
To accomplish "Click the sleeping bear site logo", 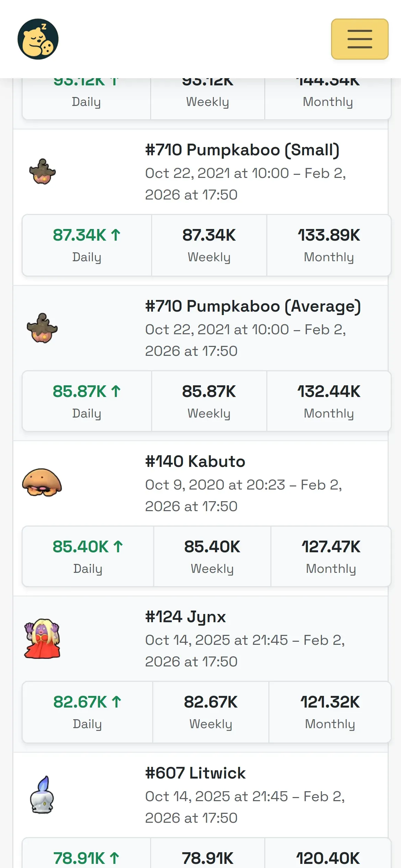I will pos(38,39).
